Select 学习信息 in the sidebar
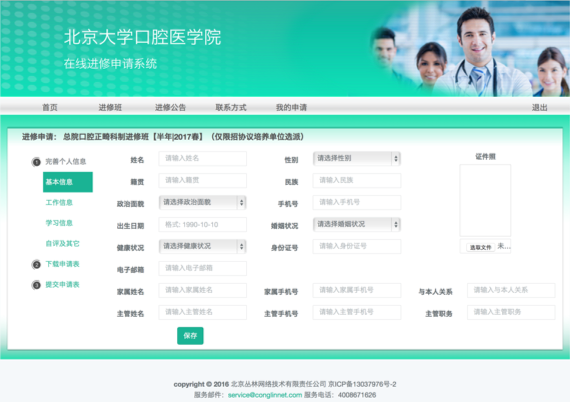This screenshot has width=570, height=402. (59, 223)
